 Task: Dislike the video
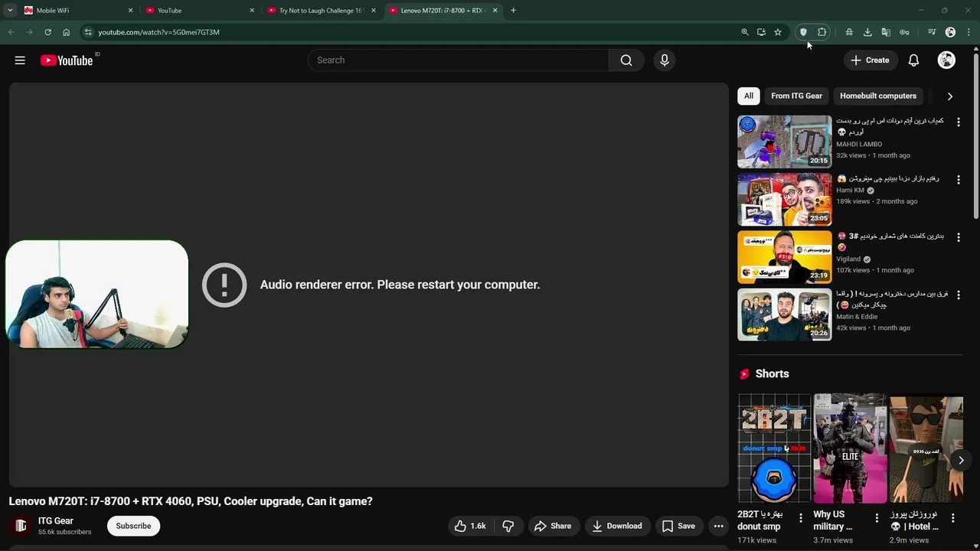508,526
